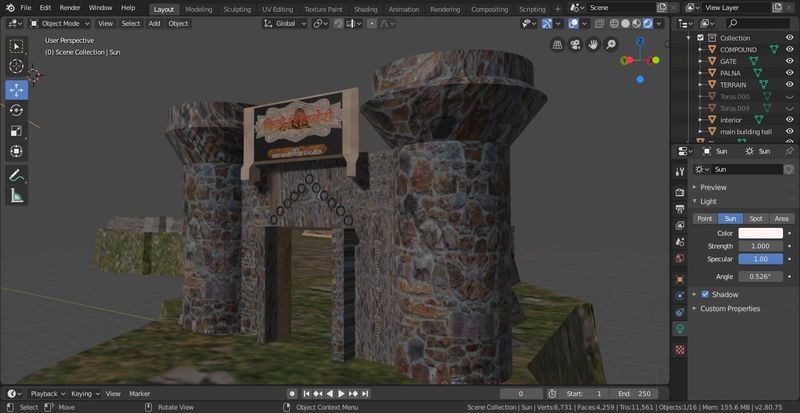The image size is (800, 413).
Task: Toggle visibility of TERRAIN object
Action: point(787,85)
